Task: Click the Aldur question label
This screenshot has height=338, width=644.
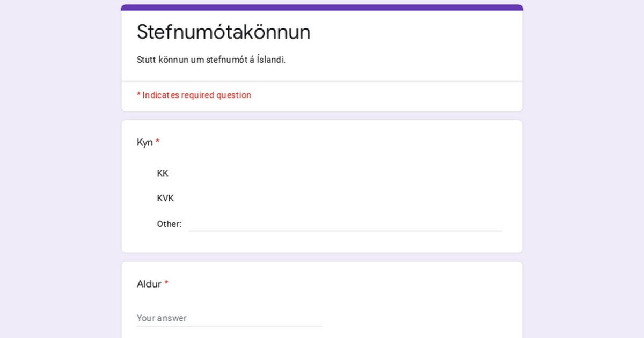Action: [x=149, y=284]
